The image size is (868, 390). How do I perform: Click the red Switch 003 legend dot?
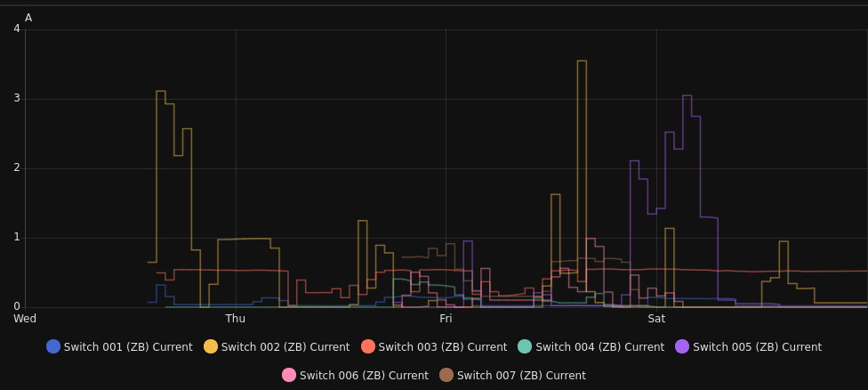(368, 346)
